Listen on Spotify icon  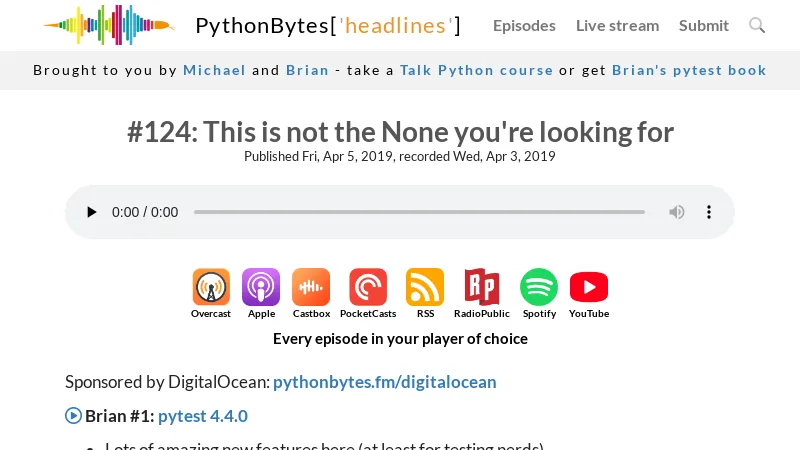click(539, 288)
